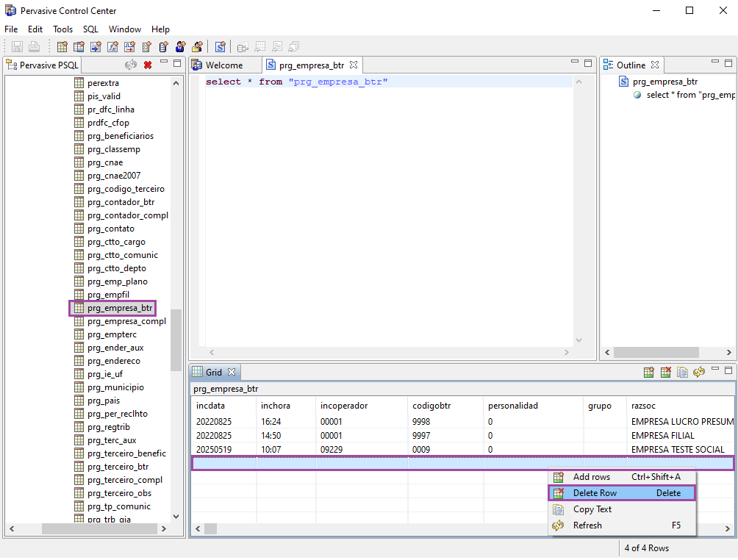Screen dimensions: 738x560
Task: Select Copy Text in the context menu
Action: (592, 509)
